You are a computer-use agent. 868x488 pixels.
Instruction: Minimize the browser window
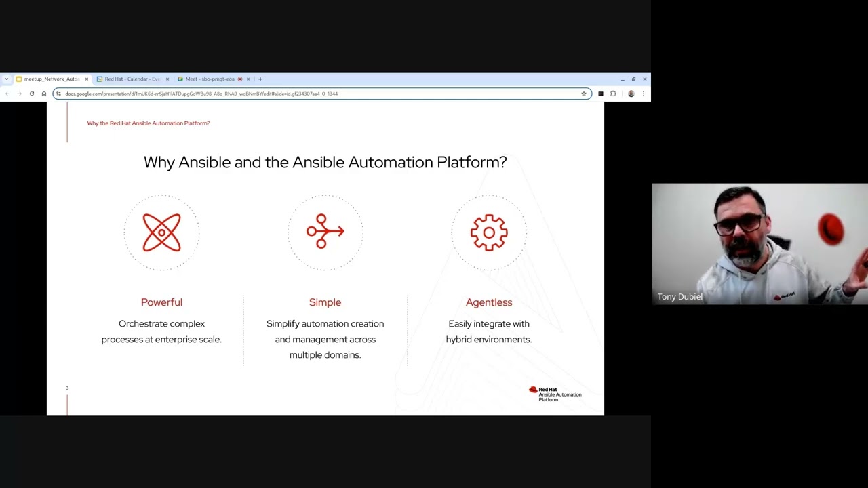pos(623,79)
